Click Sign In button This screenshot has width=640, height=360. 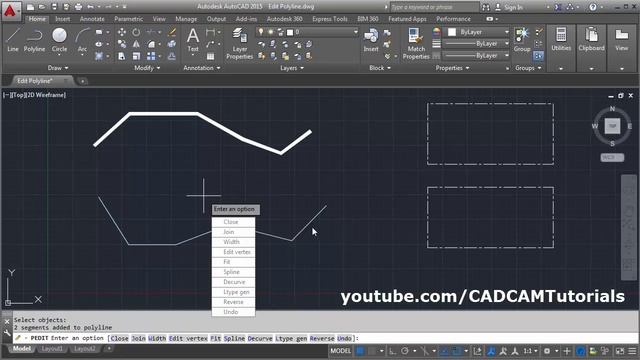click(509, 7)
